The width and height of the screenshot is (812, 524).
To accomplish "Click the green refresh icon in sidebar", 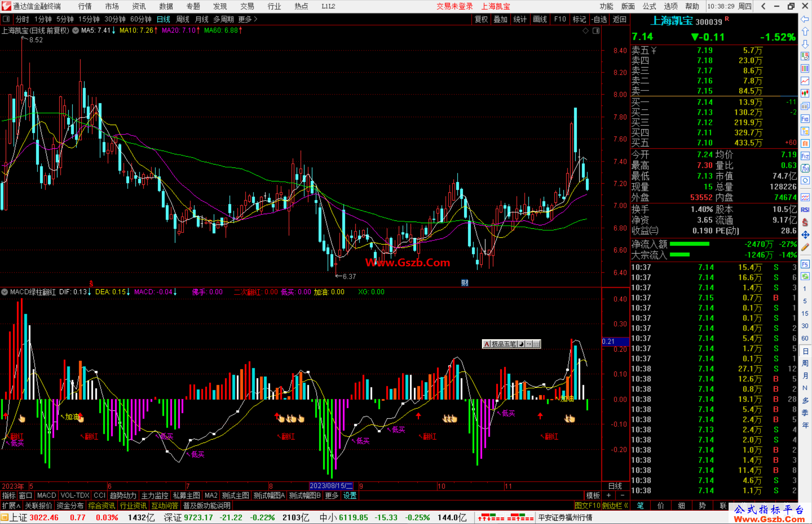I will click(x=805, y=276).
